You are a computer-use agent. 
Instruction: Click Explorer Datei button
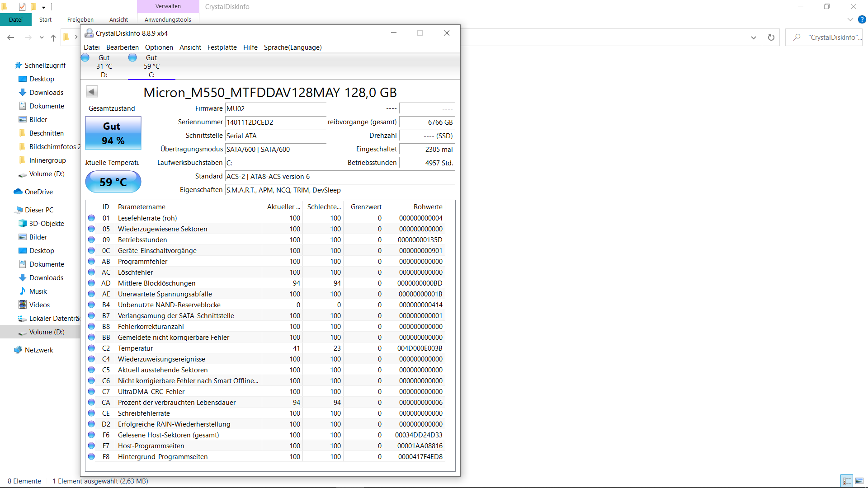tap(16, 19)
